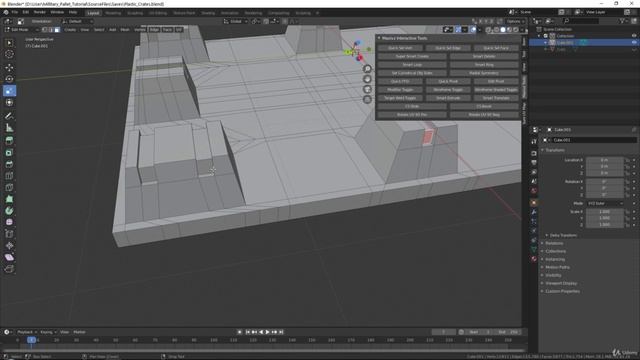Select the active Scale tool
This screenshot has width=640, height=360.
[9, 91]
